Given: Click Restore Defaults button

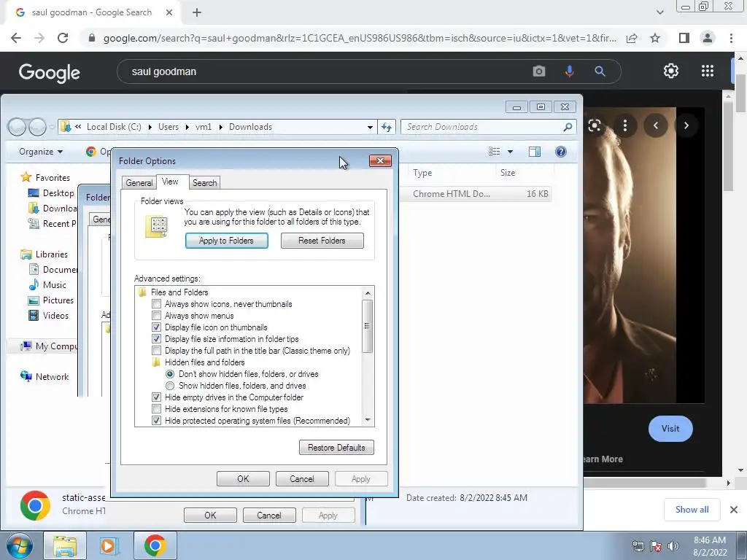Looking at the screenshot, I should click(x=336, y=448).
